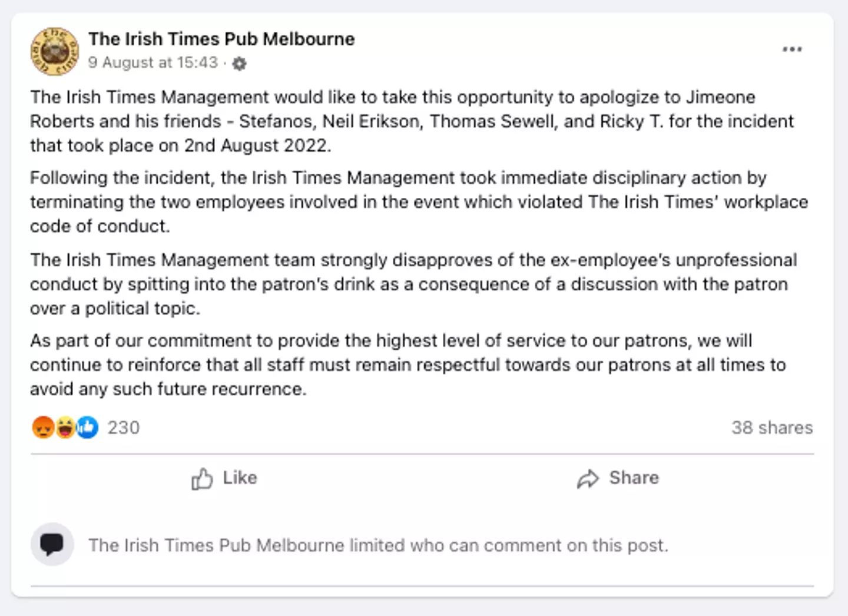Click the black speech bubble comment icon
Screen dimensions: 848x616
tap(52, 544)
